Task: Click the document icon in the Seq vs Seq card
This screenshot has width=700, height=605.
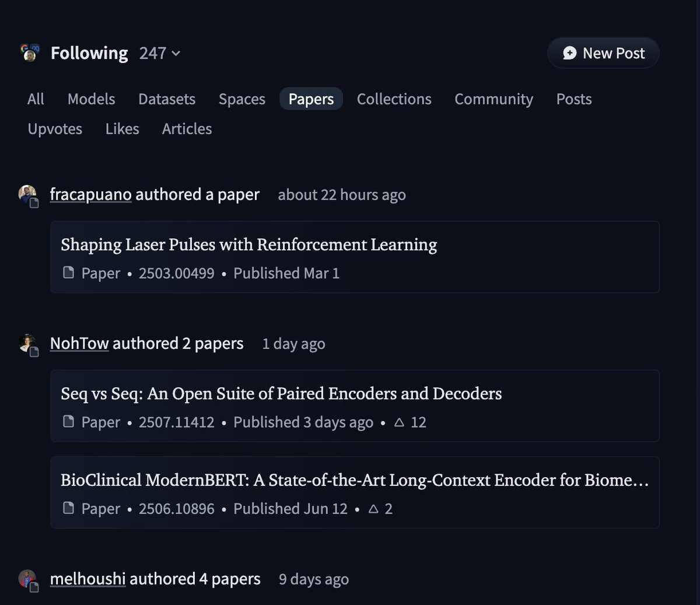Action: [x=68, y=422]
